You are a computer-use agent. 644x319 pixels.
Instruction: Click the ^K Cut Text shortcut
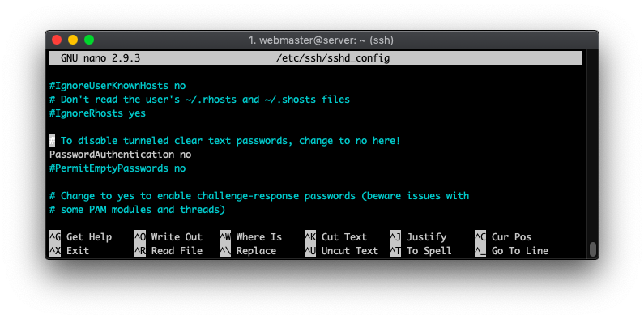[335, 237]
